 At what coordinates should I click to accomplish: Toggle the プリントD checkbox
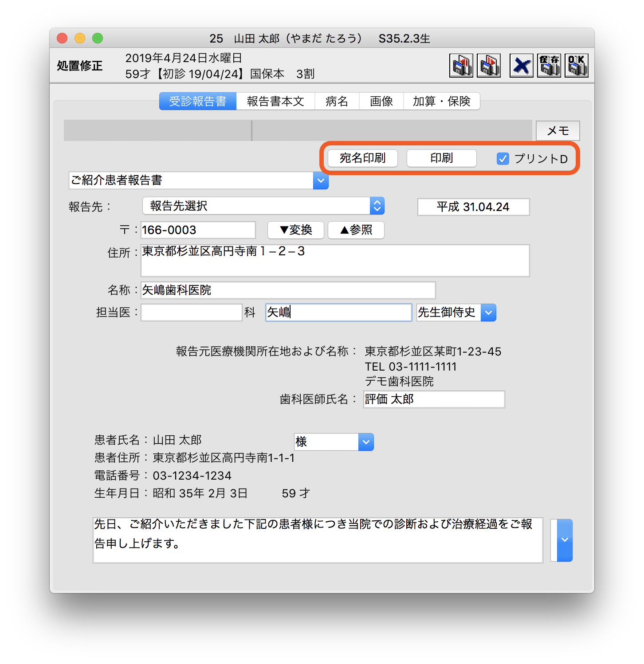(503, 159)
